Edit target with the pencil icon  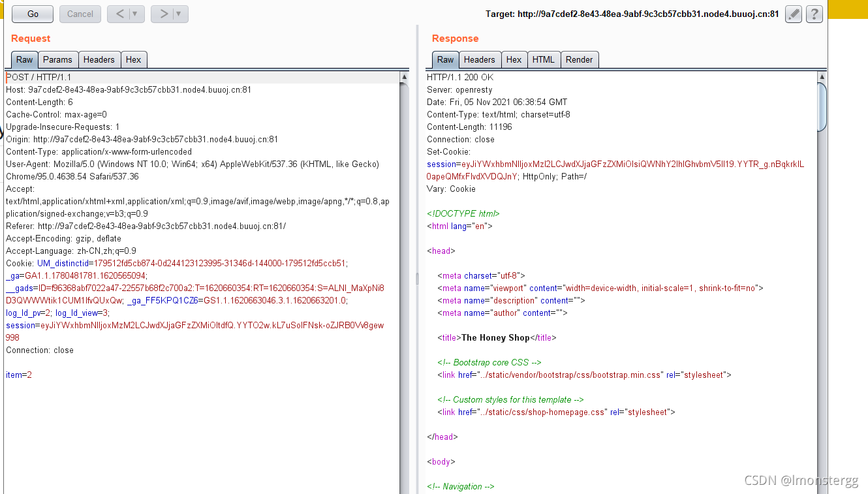point(793,14)
